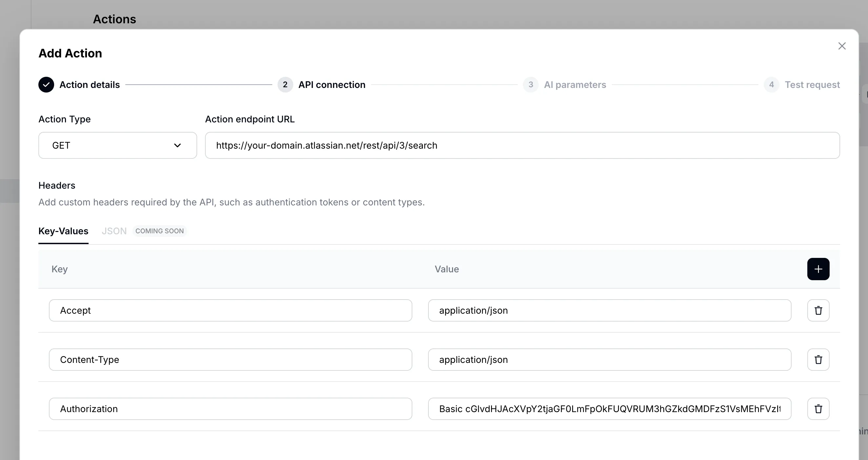Viewport: 868px width, 460px height.
Task: Edit the Content-Type value application/json field
Action: (x=610, y=360)
